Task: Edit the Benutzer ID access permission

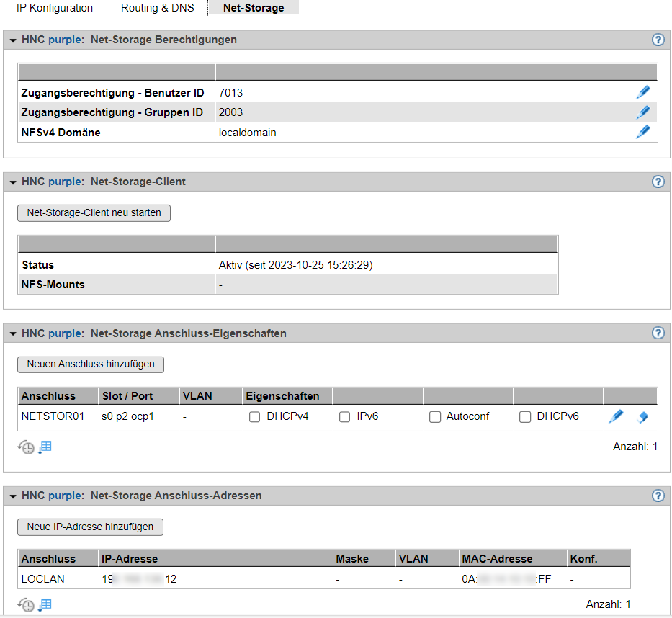Action: coord(642,92)
